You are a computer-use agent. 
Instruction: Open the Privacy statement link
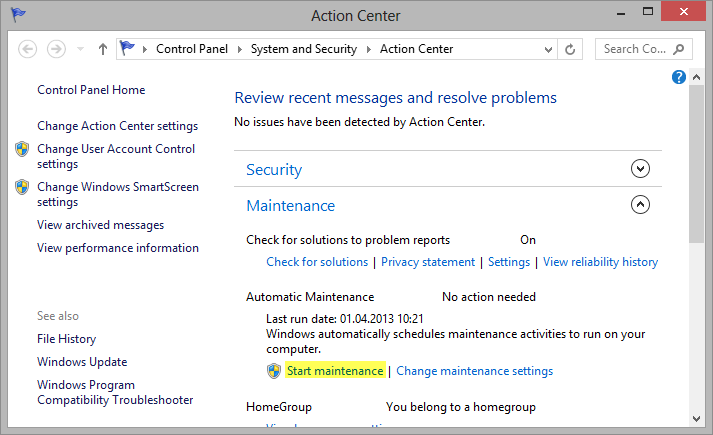click(428, 262)
